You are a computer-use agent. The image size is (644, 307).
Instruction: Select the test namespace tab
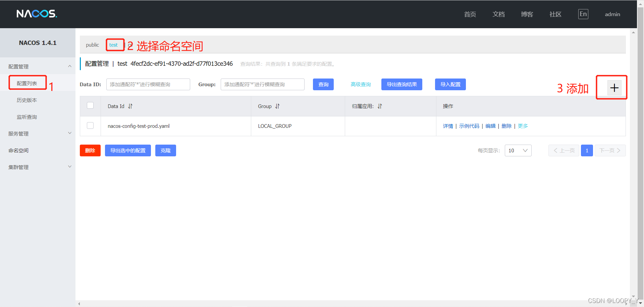coord(113,45)
